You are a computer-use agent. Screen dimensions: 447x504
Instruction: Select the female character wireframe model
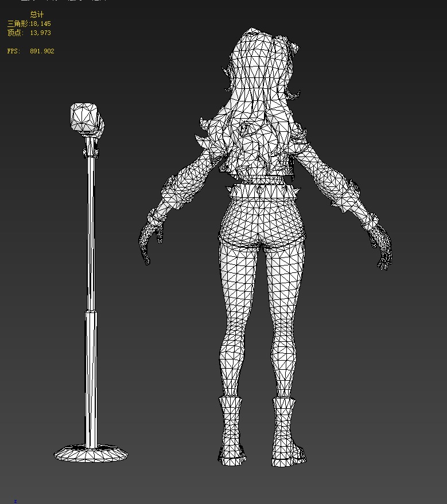(x=265, y=248)
